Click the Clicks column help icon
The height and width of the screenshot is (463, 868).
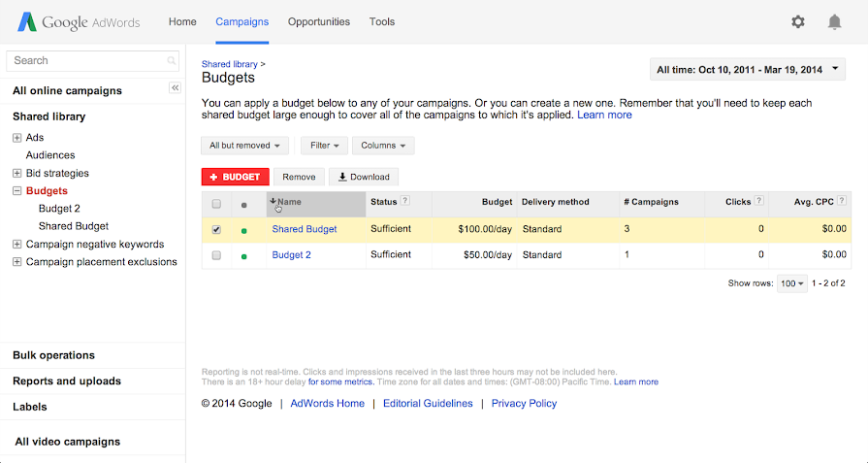(x=759, y=201)
